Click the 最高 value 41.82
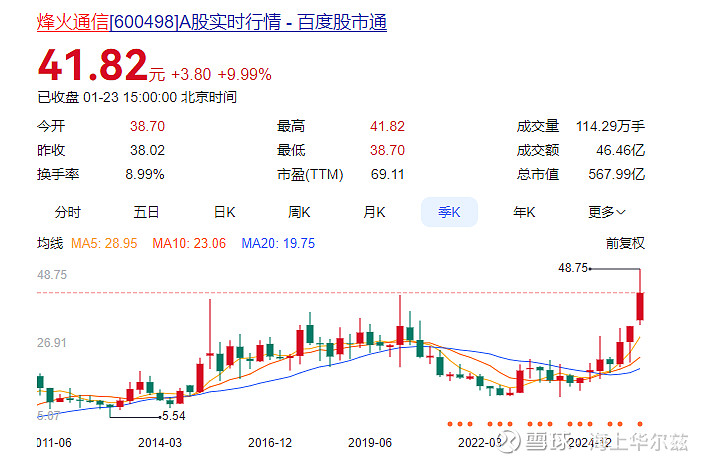The height and width of the screenshot is (463, 709). (x=388, y=126)
